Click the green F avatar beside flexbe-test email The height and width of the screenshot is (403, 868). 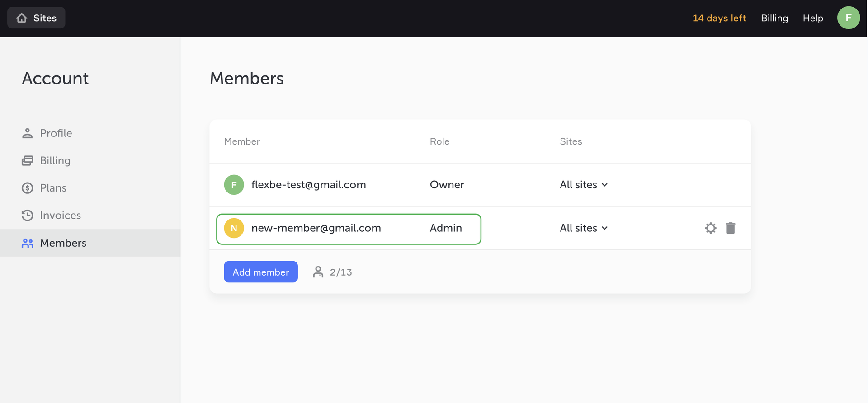click(234, 185)
